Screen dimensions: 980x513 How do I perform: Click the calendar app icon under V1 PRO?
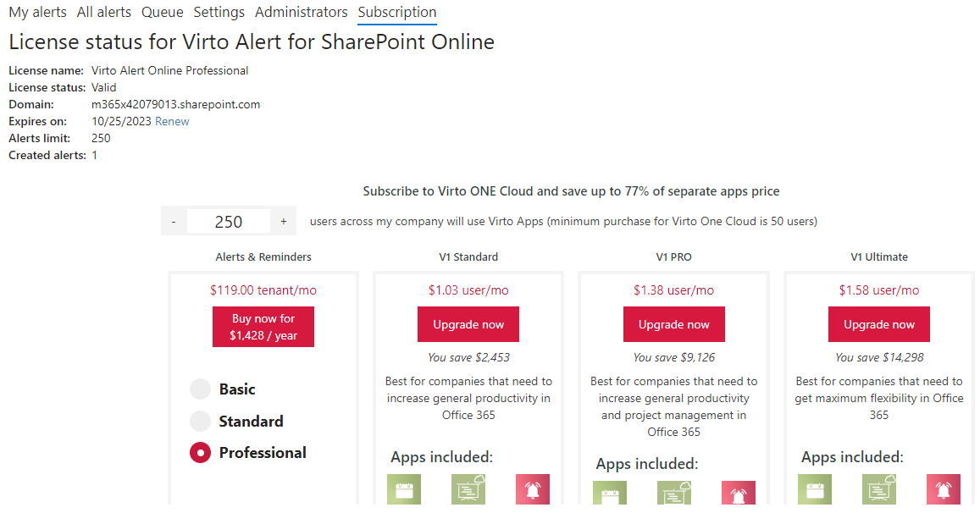pos(609,496)
